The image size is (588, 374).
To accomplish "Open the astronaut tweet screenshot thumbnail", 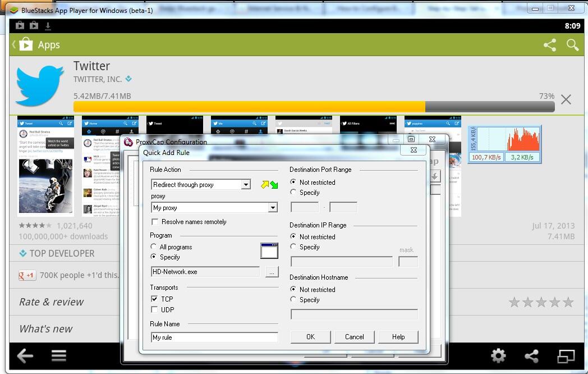I will [45, 166].
